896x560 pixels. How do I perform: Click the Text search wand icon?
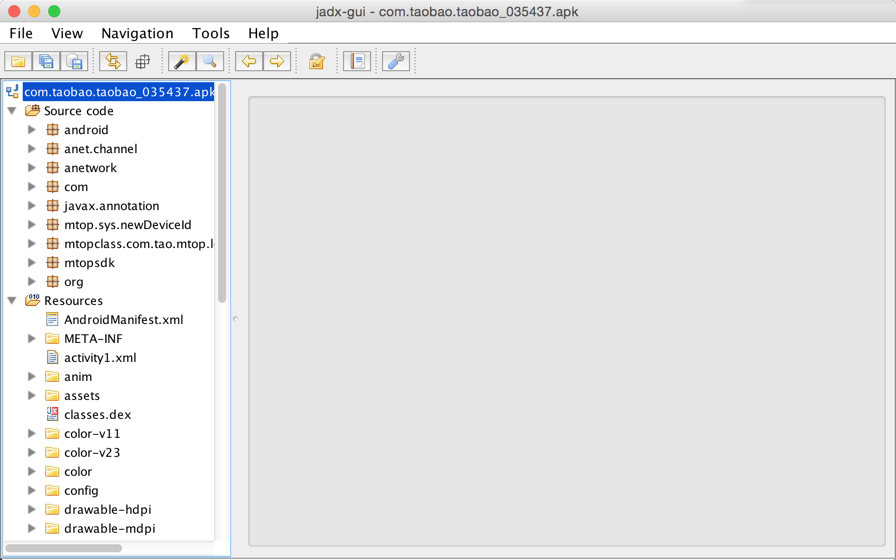[x=182, y=61]
